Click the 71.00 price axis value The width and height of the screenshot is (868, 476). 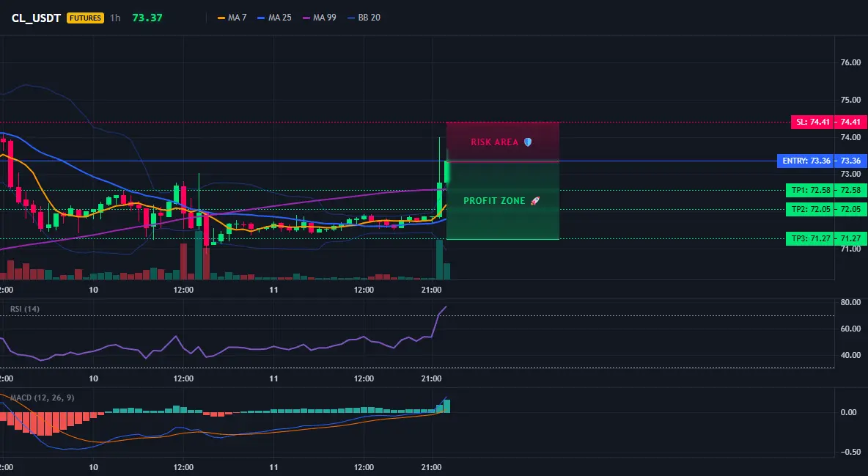point(850,249)
